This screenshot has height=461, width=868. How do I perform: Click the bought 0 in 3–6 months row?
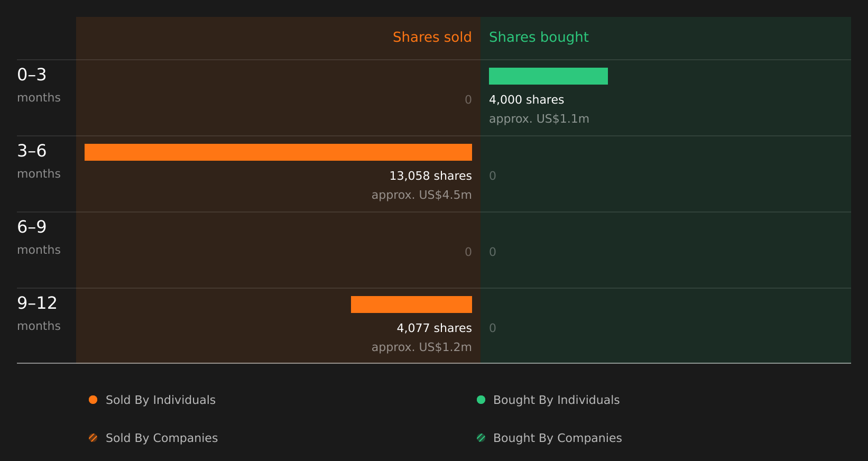click(493, 176)
